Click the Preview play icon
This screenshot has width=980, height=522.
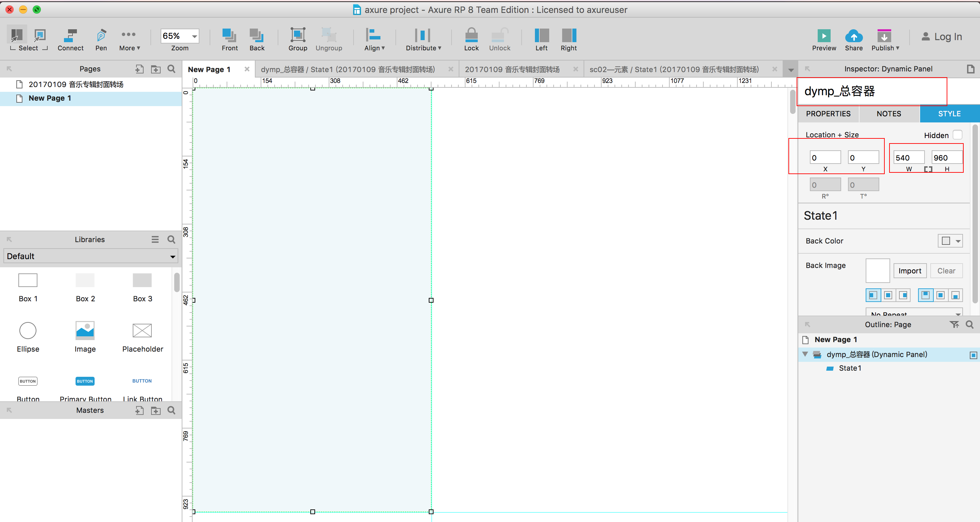coord(823,36)
